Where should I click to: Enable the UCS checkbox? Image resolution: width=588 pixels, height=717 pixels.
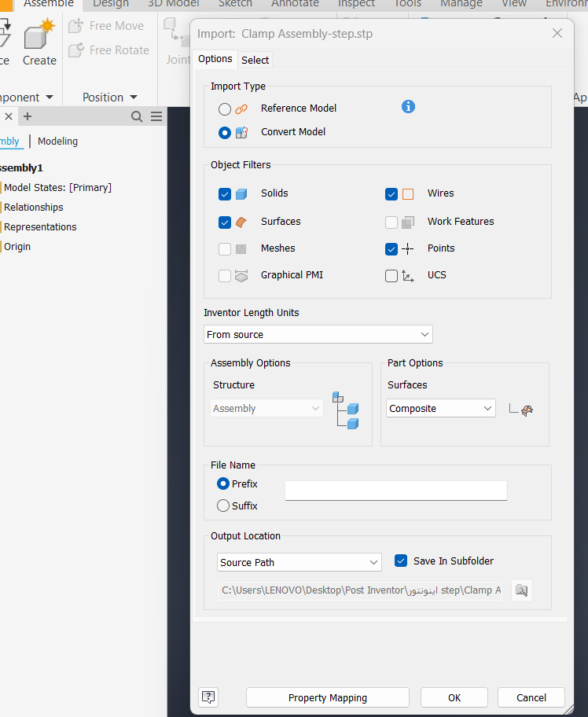391,276
